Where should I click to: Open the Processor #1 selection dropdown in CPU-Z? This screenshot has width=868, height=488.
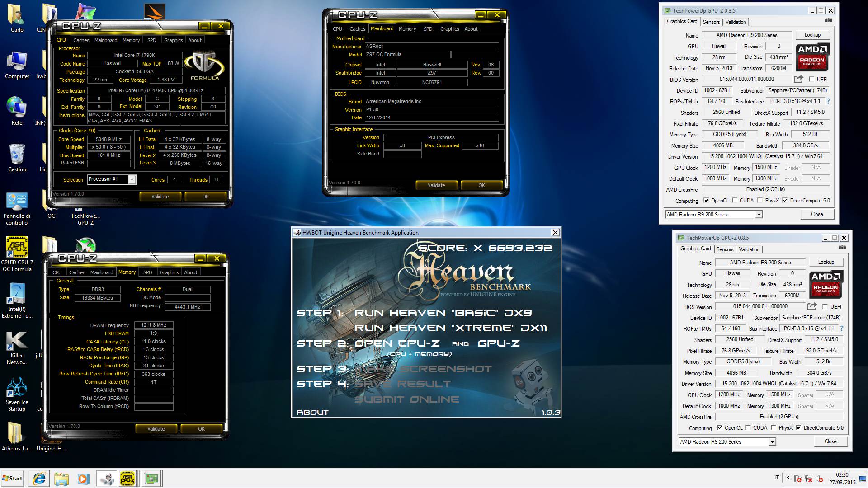(x=132, y=180)
